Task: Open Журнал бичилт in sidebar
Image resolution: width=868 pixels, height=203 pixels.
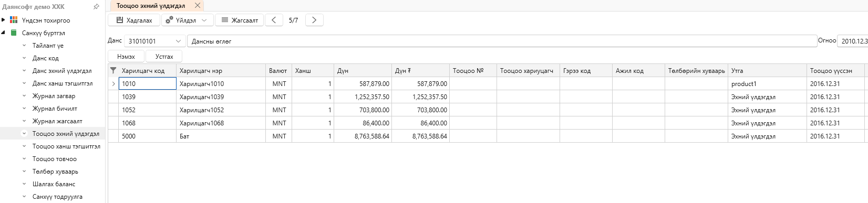Action: (x=55, y=109)
